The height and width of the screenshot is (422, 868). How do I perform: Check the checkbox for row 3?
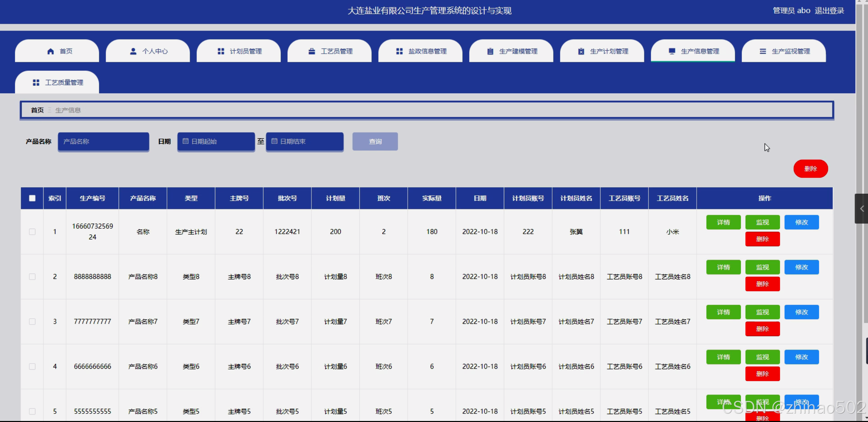(32, 321)
